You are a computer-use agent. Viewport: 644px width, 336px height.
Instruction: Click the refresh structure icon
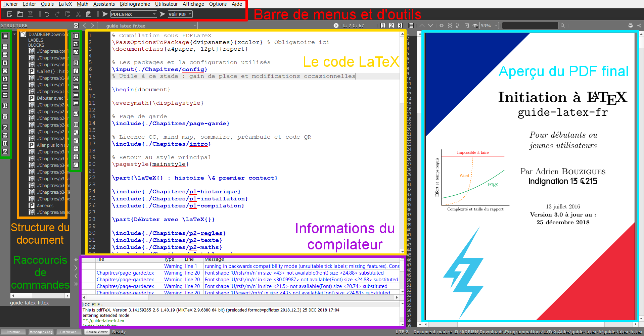76,26
